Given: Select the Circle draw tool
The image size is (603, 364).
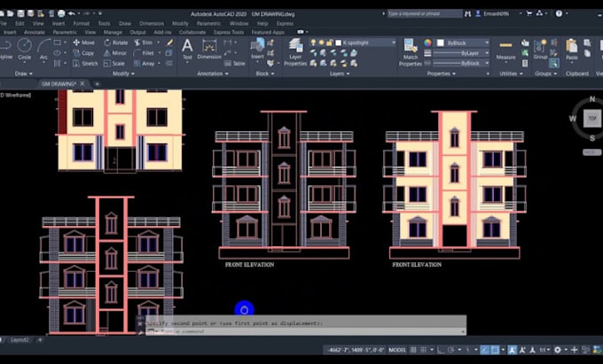Looking at the screenshot, I should tap(24, 49).
